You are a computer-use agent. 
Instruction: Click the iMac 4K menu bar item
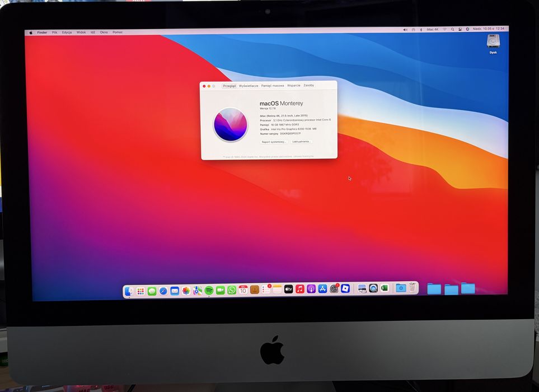(433, 30)
